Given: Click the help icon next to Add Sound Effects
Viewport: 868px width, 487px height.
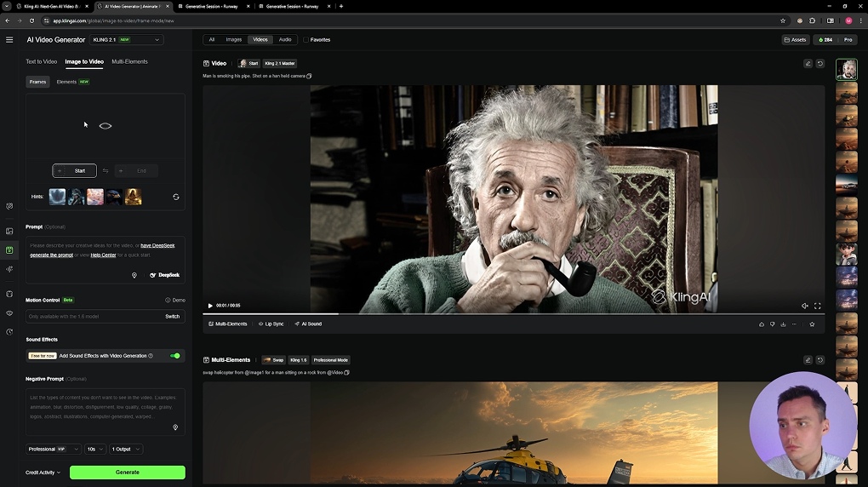Looking at the screenshot, I should click(x=151, y=356).
